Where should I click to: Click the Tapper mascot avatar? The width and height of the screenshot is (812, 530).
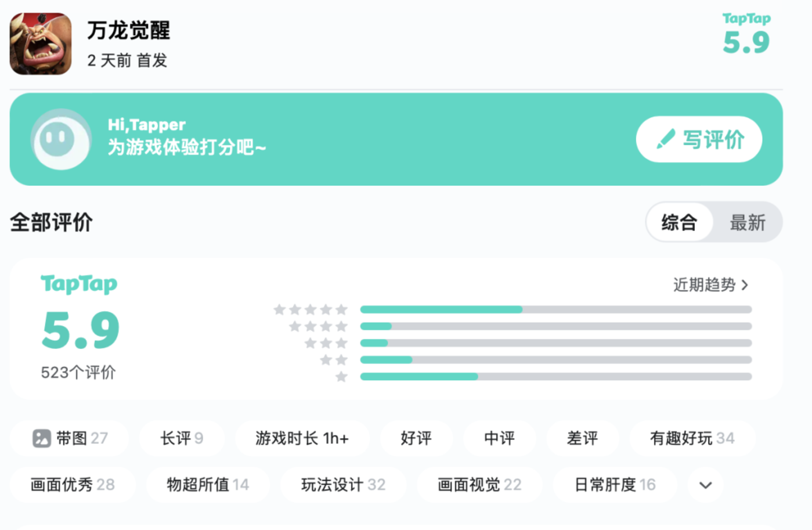(x=60, y=139)
